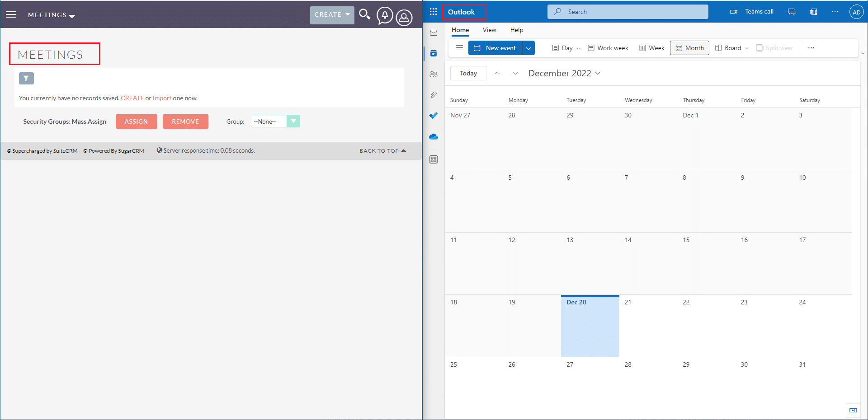Open SuiteCRM global search magnifier

coord(364,14)
